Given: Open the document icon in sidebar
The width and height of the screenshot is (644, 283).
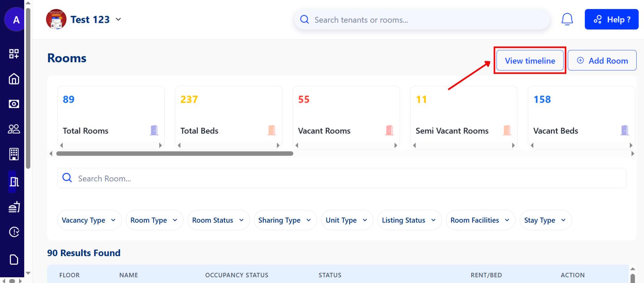Looking at the screenshot, I should (x=14, y=260).
